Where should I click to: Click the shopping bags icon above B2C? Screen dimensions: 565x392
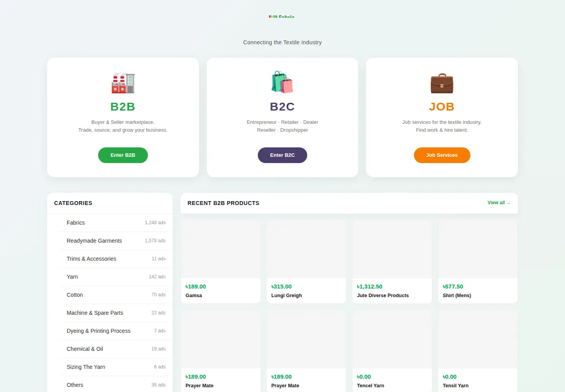(x=282, y=82)
